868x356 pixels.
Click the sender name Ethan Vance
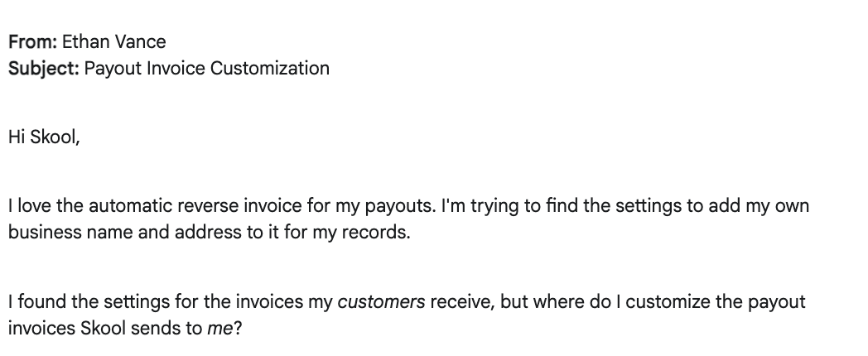pyautogui.click(x=114, y=42)
